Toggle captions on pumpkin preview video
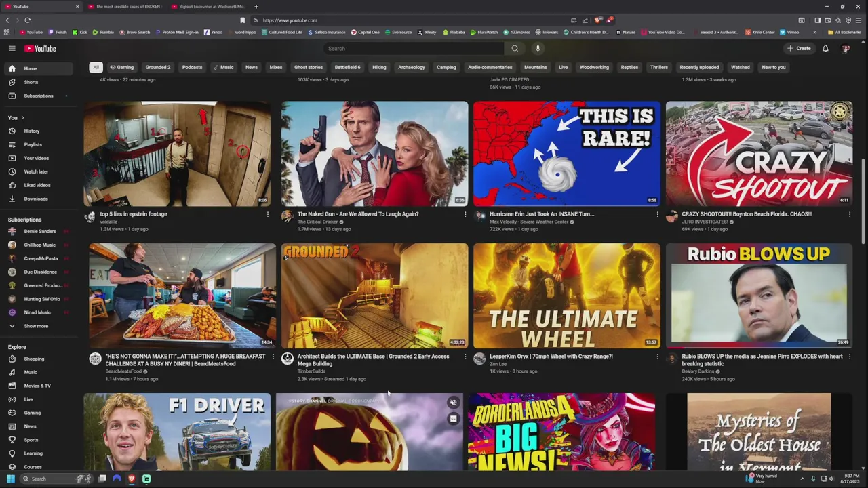The image size is (868, 488). point(454,419)
